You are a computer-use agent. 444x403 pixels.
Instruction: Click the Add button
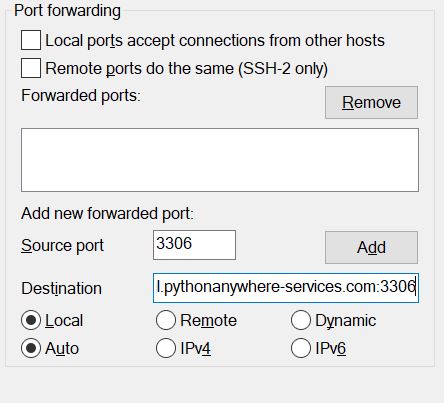(x=371, y=247)
